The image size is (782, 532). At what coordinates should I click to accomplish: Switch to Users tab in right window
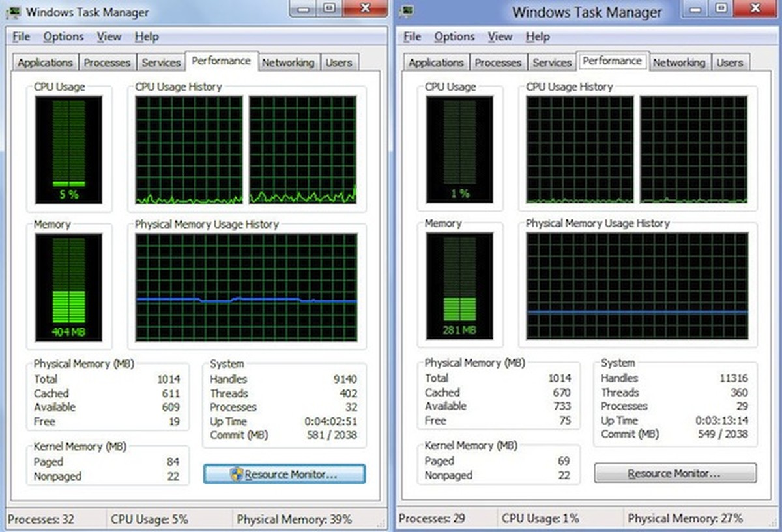point(730,63)
